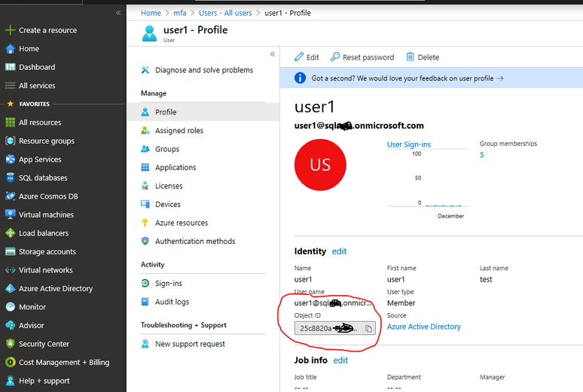Click the Group memberships count 5
The height and width of the screenshot is (392, 583).
click(482, 155)
